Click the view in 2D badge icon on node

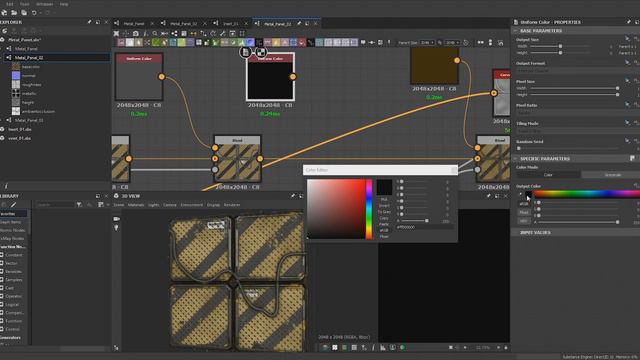245,52
